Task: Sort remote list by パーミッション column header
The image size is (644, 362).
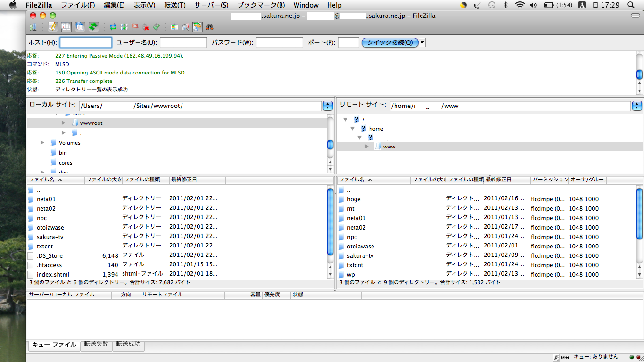Action: 549,180
